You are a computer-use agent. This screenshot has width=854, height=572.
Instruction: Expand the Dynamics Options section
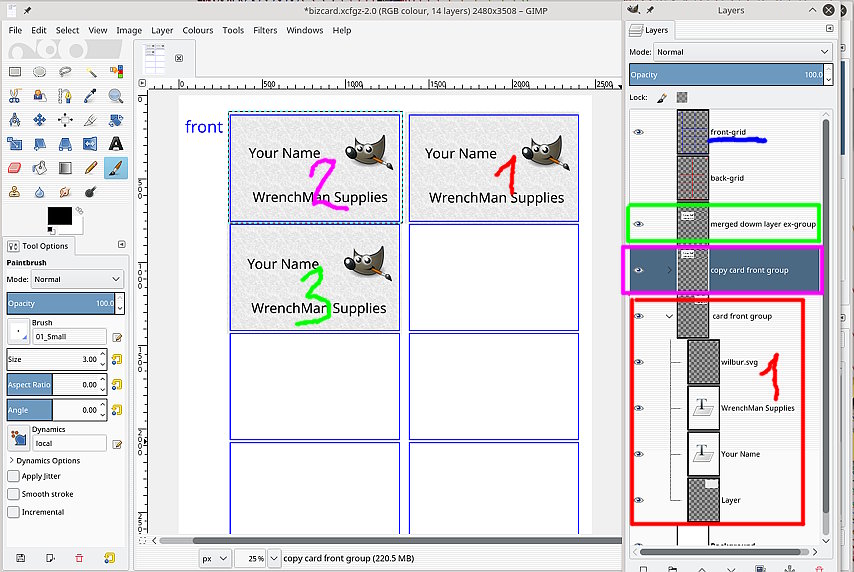click(x=11, y=461)
